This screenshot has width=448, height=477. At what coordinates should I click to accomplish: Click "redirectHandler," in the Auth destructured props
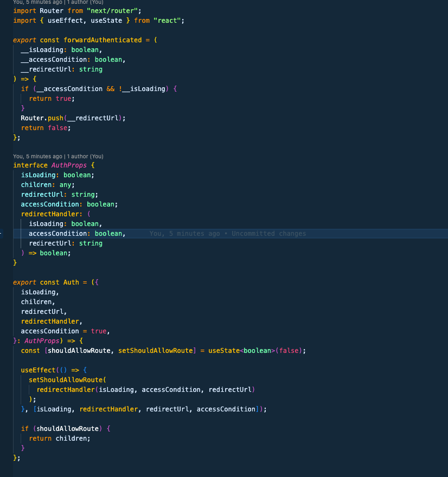[52, 321]
